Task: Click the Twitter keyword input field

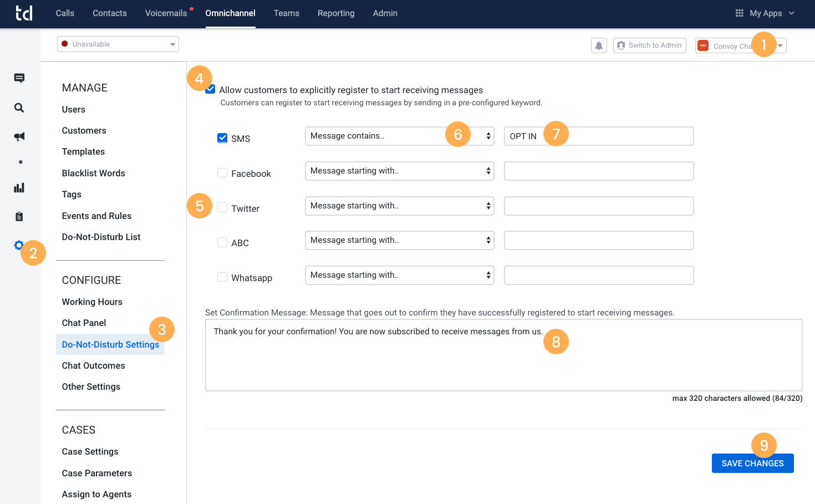Action: (599, 206)
